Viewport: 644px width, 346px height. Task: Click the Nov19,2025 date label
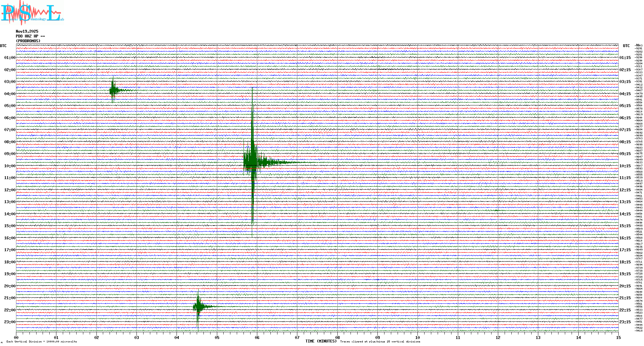27,31
